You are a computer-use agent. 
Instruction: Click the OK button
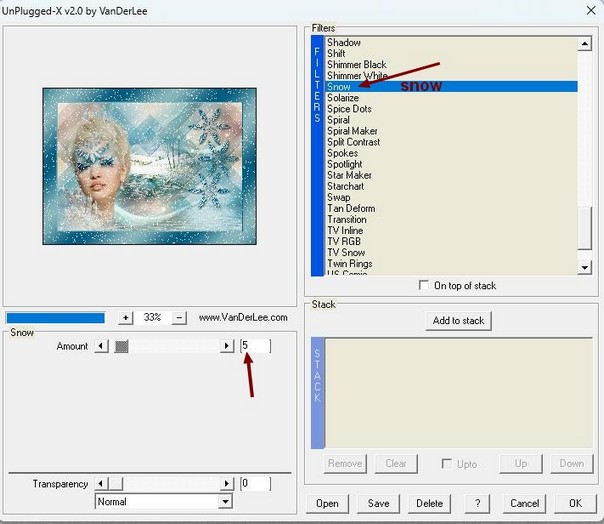point(574,503)
